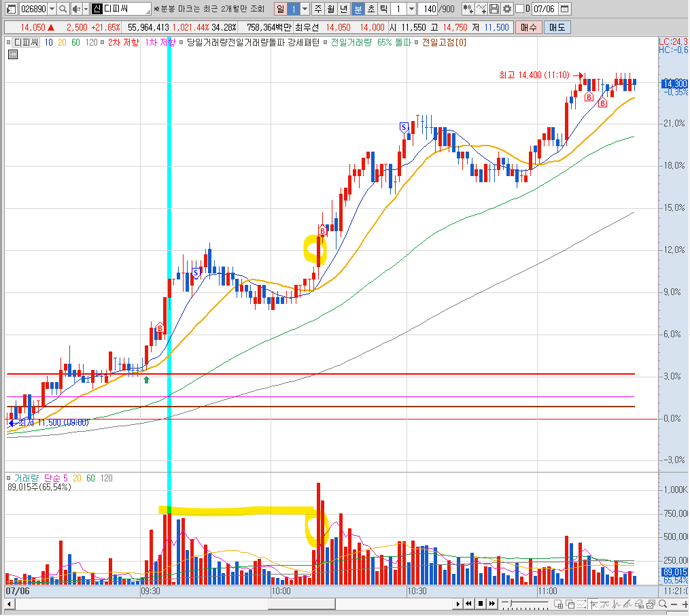Select the 일 daily chart period
The image size is (690, 616).
280,8
